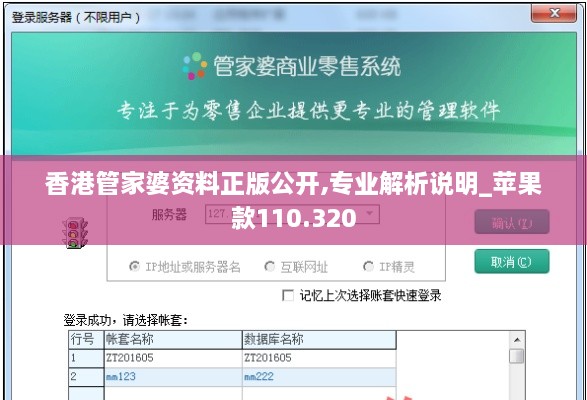This screenshot has height=400, width=587.
Task: Close the 登录服务器 dialog window
Action: (x=554, y=13)
